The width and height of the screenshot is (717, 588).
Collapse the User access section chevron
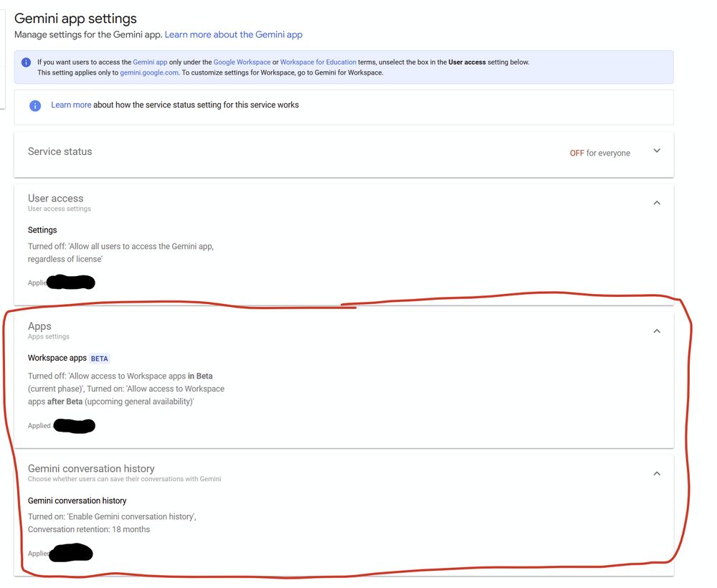tap(657, 202)
